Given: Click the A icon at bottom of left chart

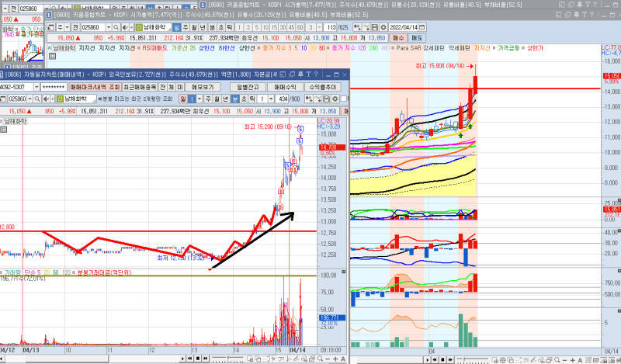Looking at the screenshot, I should coord(343,359).
